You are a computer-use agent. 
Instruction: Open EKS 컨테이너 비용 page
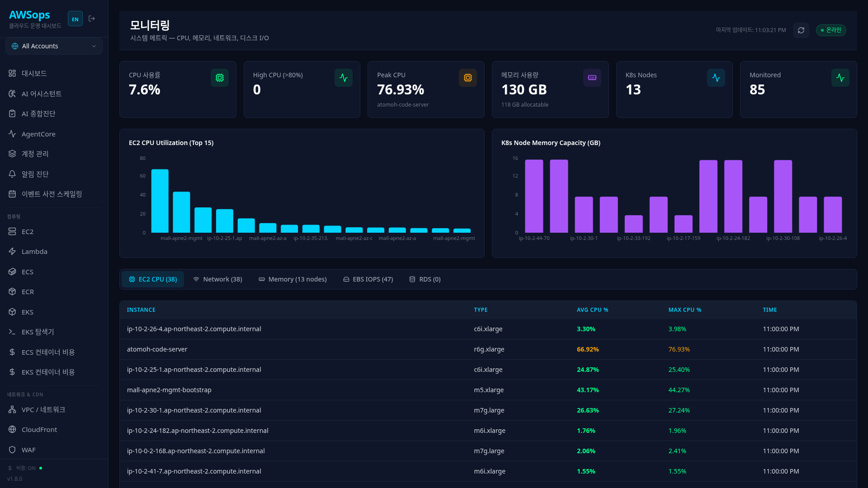54,372
